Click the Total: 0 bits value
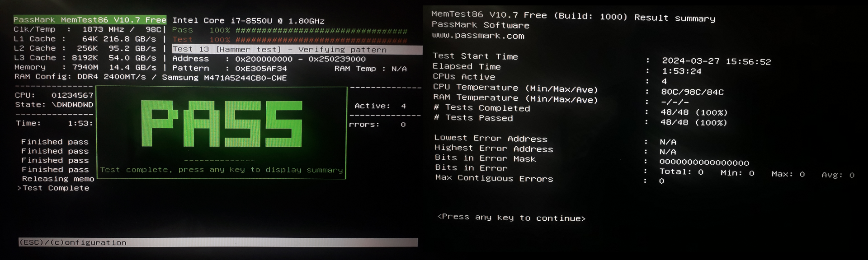 point(681,172)
